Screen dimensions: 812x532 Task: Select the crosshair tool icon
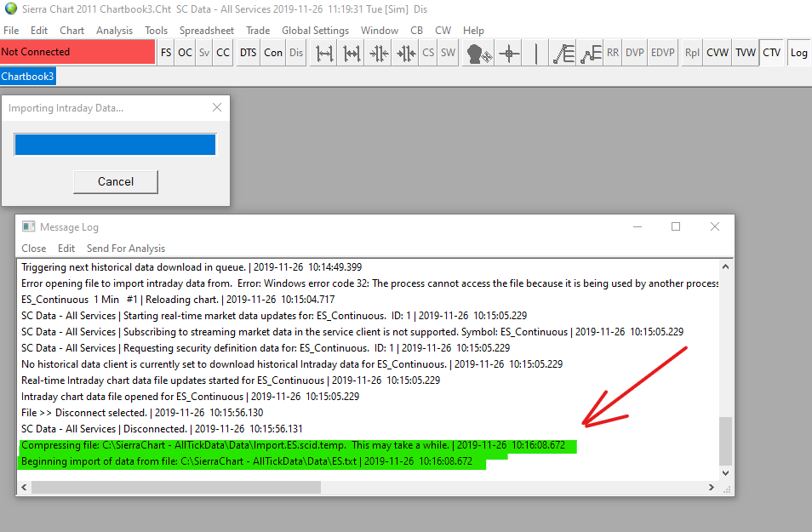pos(509,53)
